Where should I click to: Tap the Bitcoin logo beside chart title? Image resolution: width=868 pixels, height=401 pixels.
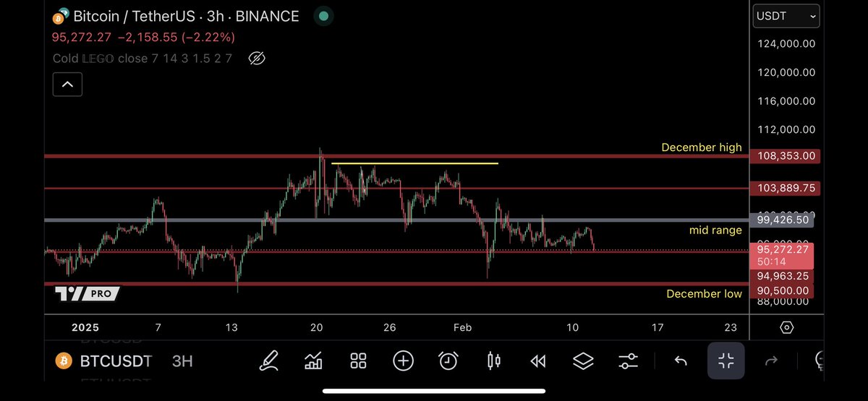click(61, 16)
